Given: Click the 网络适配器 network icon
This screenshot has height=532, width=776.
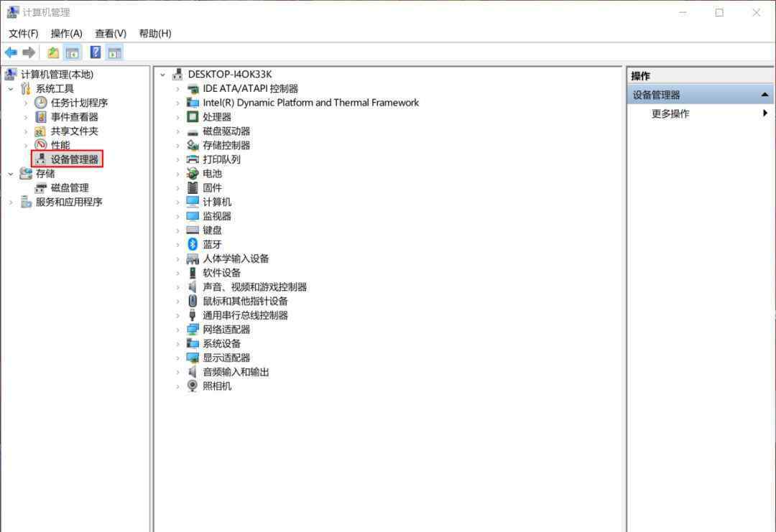Looking at the screenshot, I should (193, 330).
